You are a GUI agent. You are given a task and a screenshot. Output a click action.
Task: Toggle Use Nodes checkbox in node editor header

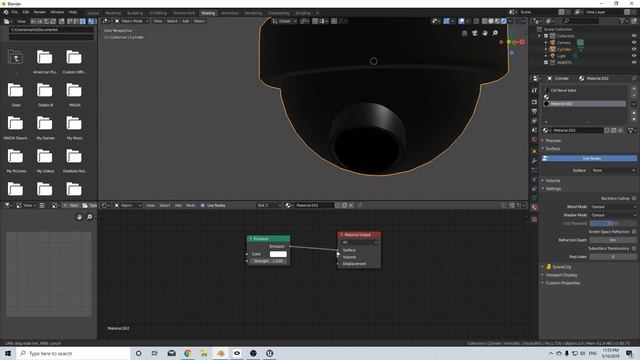coord(202,205)
